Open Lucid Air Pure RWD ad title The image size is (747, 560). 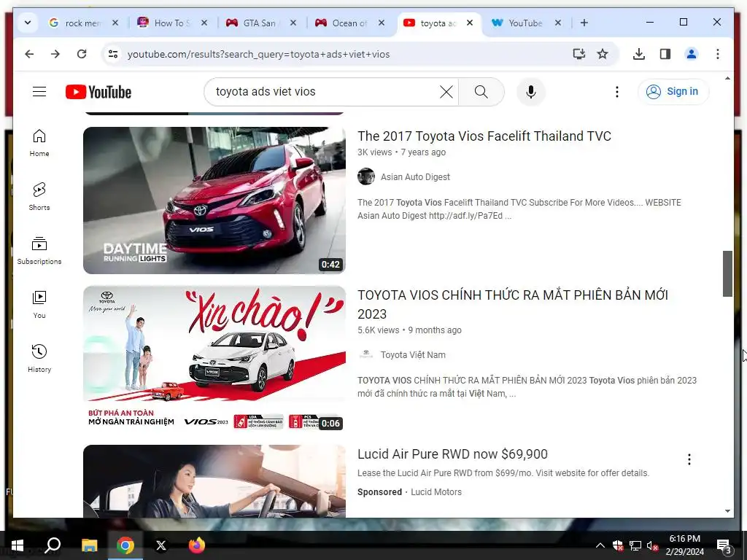(452, 454)
